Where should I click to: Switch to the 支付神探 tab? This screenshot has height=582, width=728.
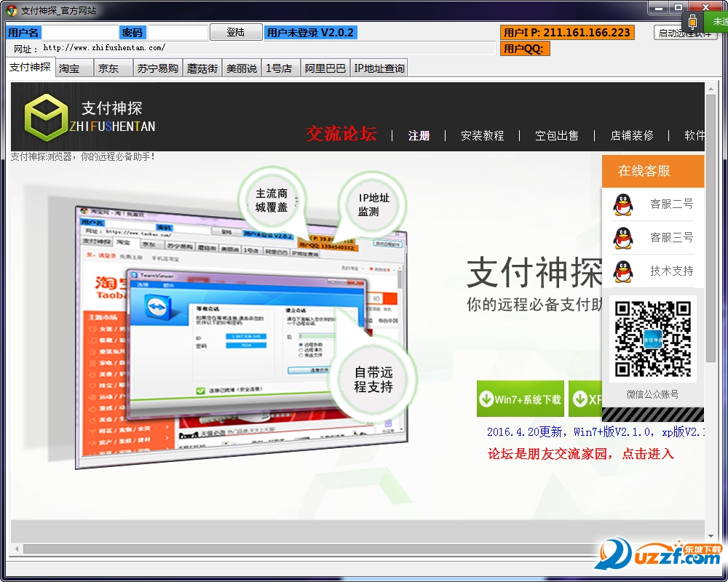click(x=30, y=68)
